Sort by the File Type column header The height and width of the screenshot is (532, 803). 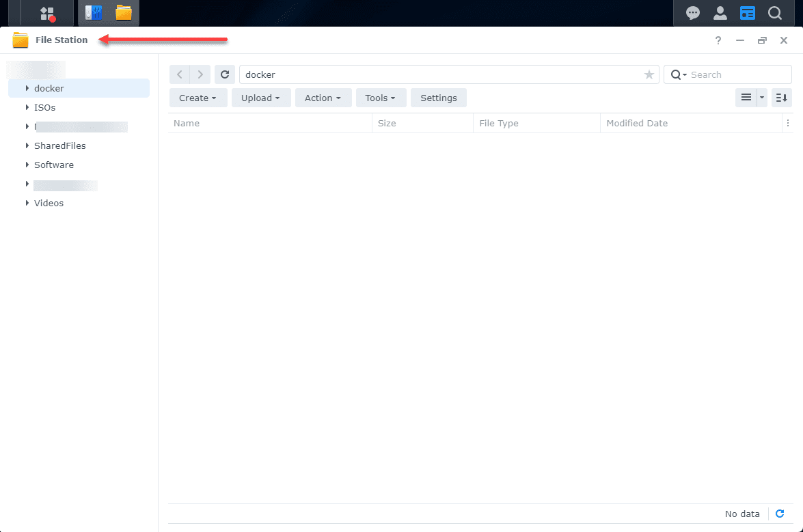tap(536, 124)
